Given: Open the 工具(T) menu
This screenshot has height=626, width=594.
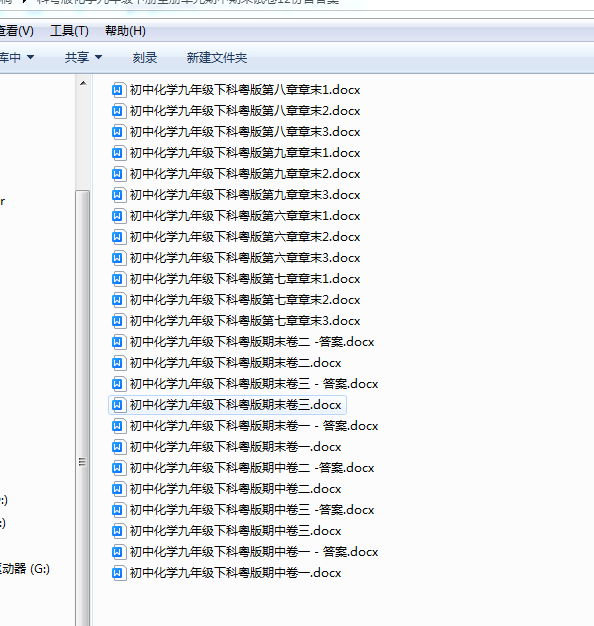Looking at the screenshot, I should (69, 31).
